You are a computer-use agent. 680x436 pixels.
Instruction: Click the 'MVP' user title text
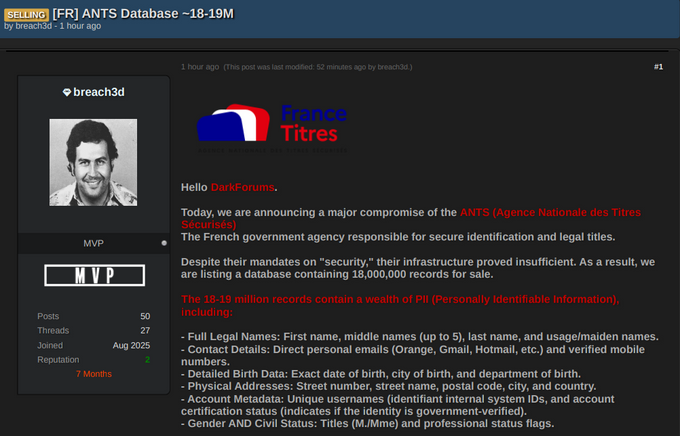pos(93,243)
